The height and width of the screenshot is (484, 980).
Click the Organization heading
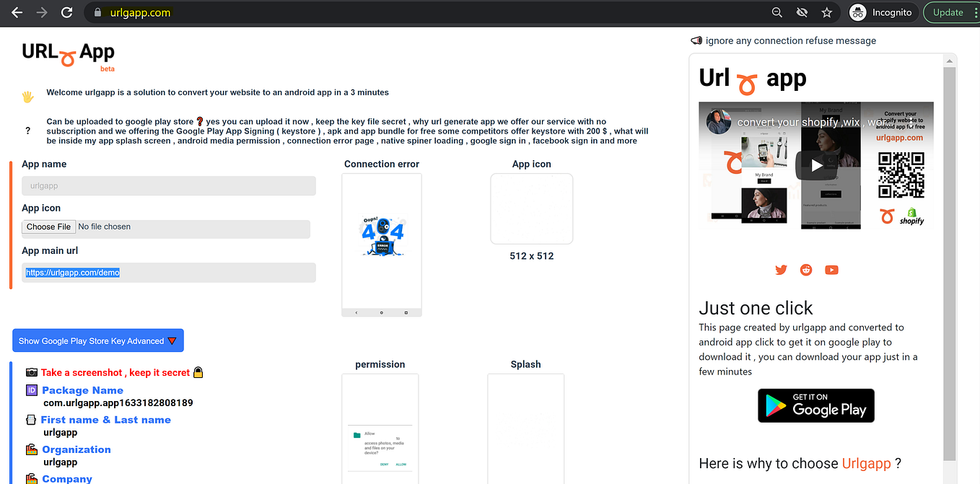pos(76,449)
